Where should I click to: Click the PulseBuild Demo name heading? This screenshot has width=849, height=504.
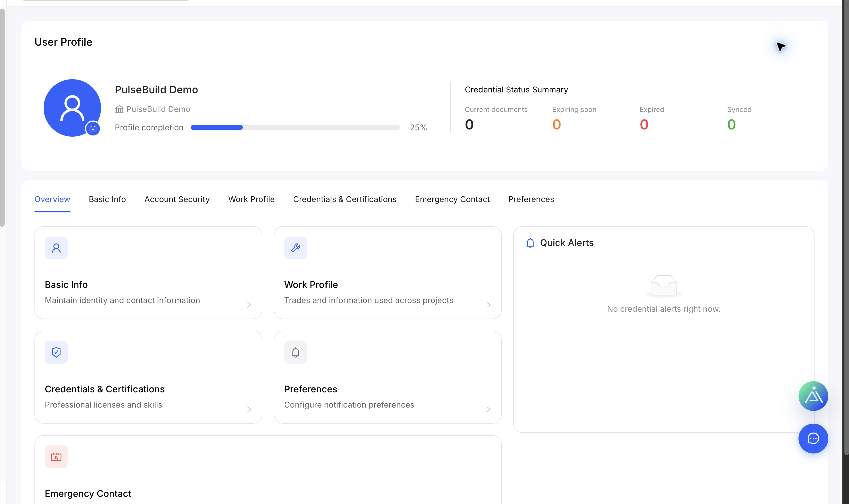click(156, 90)
